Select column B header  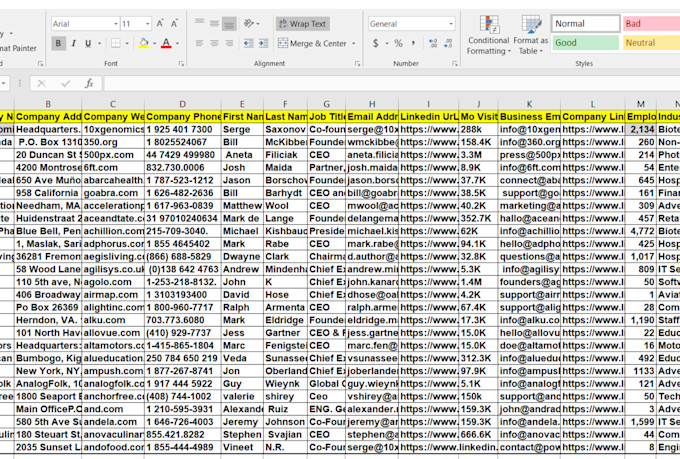pyautogui.click(x=48, y=104)
